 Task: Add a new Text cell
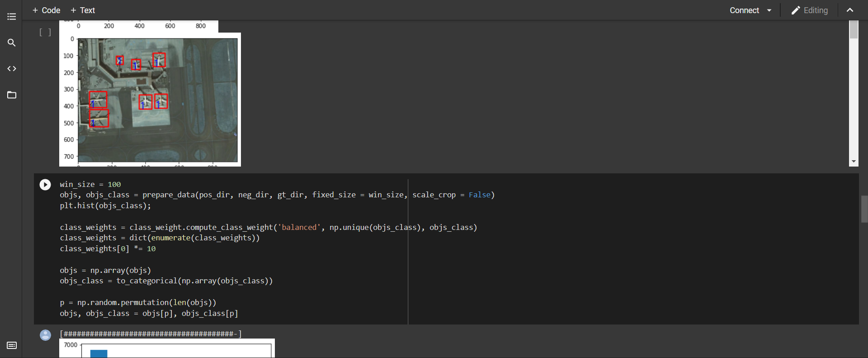coord(83,10)
